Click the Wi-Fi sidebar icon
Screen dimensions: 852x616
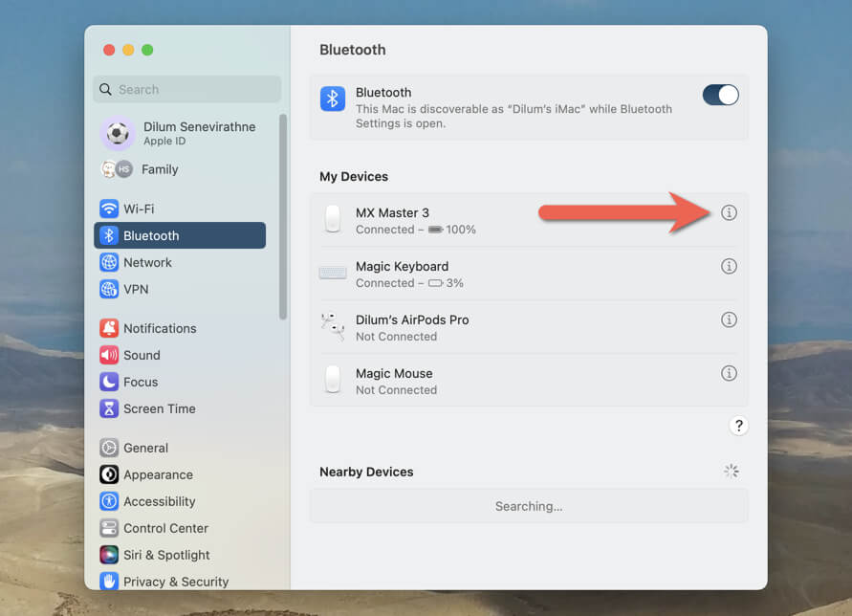click(x=109, y=209)
